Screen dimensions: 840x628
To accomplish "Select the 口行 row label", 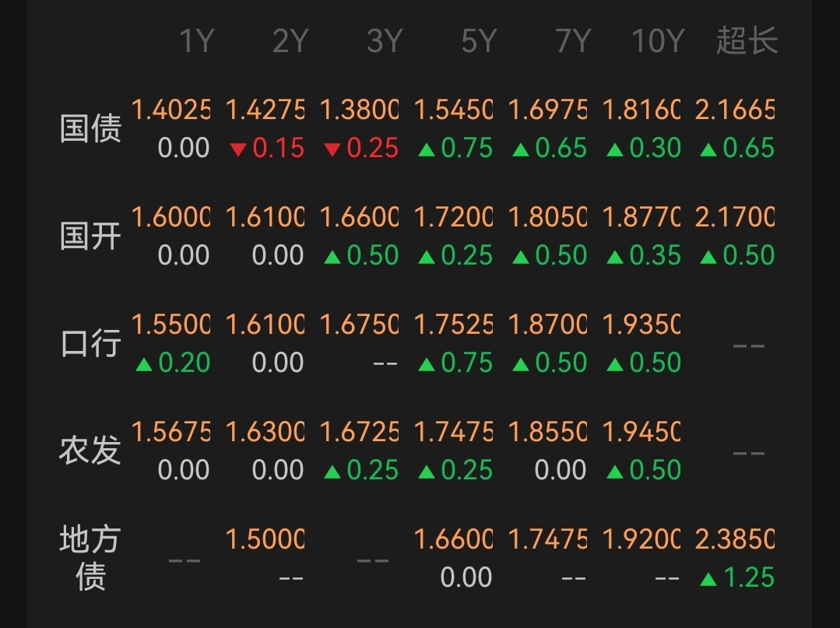I will click(x=90, y=343).
